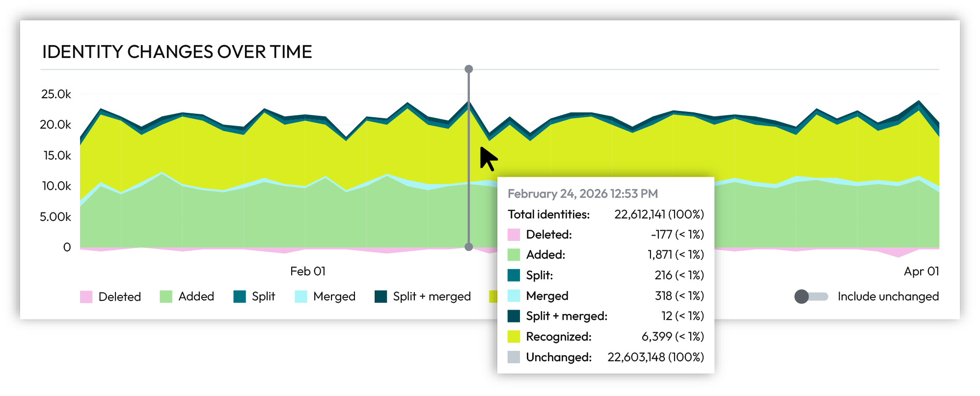Click the teal Split legend swatch

(240, 296)
